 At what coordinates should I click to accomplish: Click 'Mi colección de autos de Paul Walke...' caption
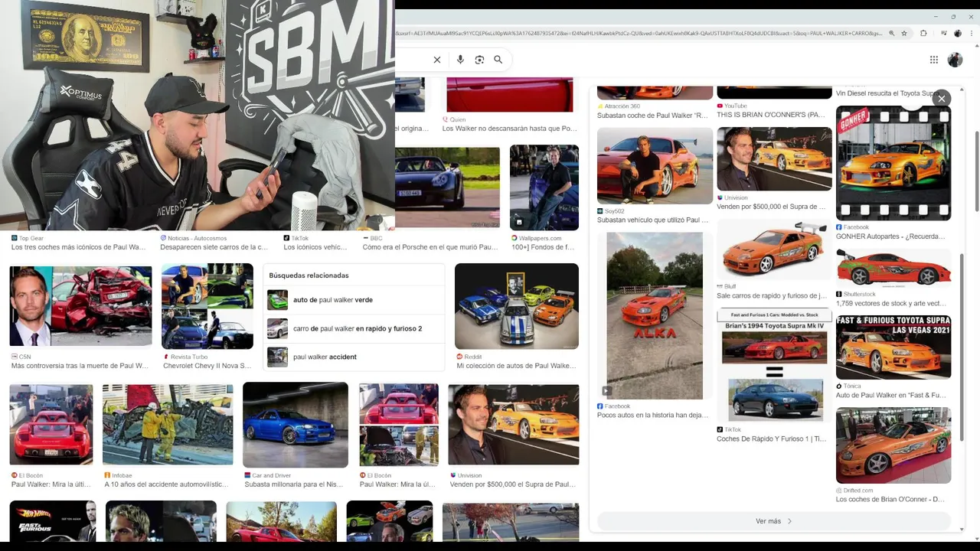click(x=516, y=366)
